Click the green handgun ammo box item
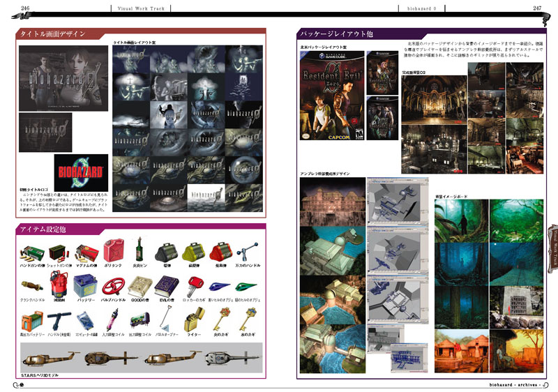The image size is (558, 392). pos(32,252)
